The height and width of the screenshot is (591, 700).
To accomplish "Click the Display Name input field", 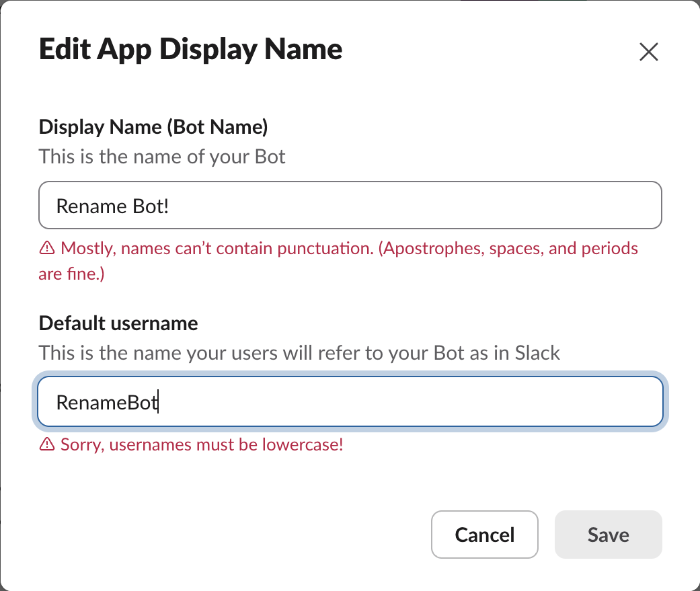I will coord(350,205).
